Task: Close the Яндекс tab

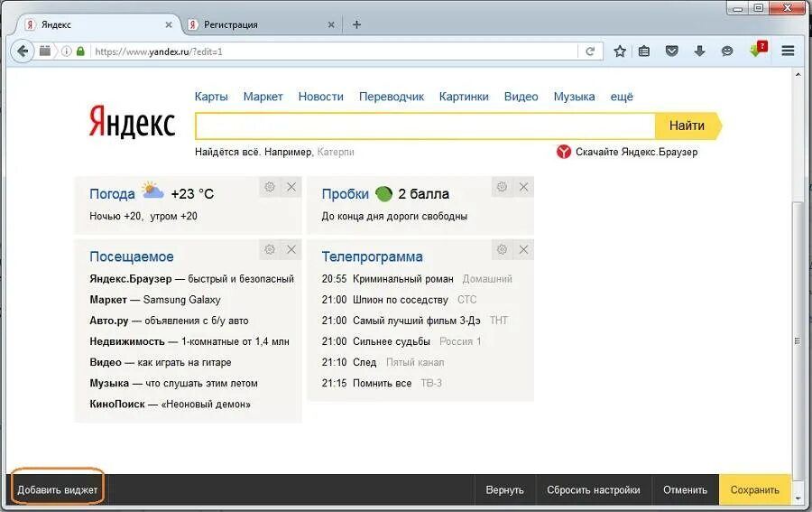Action: pyautogui.click(x=169, y=25)
